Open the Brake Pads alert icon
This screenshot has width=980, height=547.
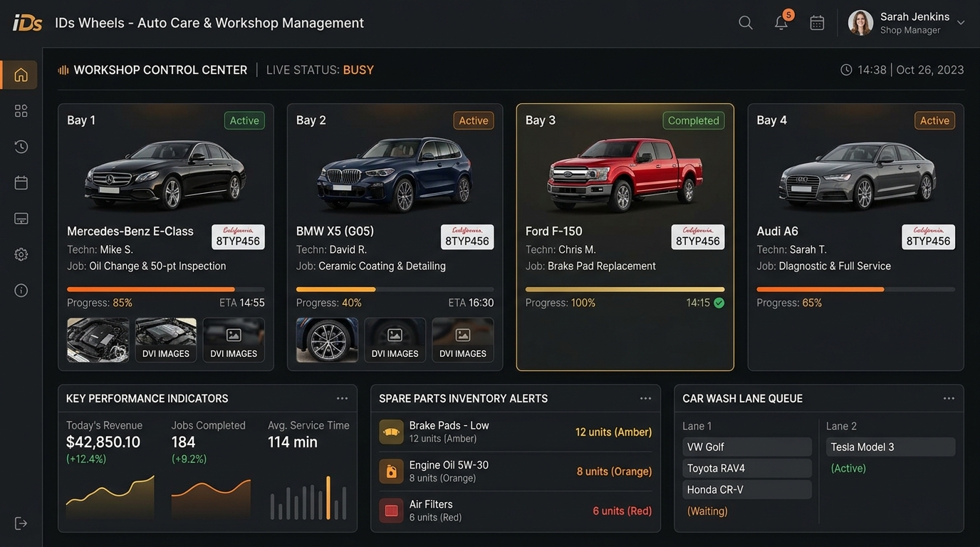391,432
